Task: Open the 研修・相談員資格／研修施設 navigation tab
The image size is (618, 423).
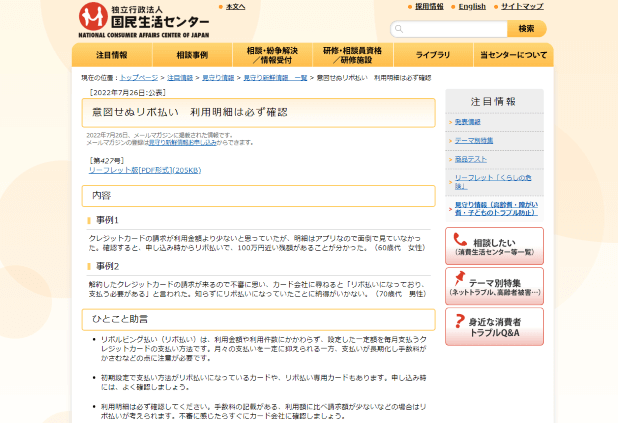Action: click(x=353, y=55)
